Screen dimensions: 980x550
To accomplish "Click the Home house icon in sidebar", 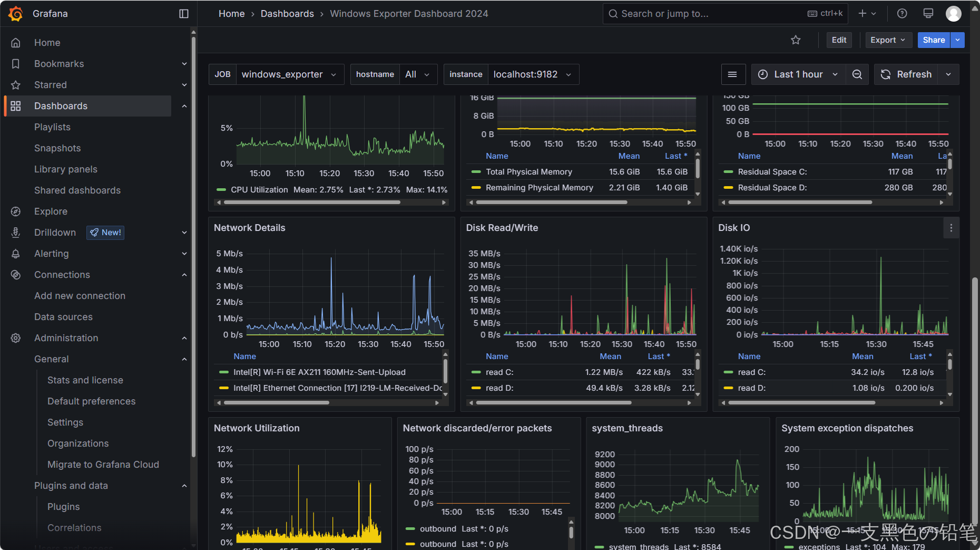I will tap(16, 43).
